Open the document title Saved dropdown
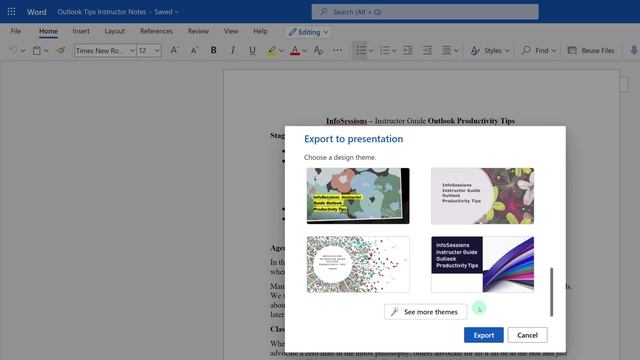The image size is (640, 360). pos(166,12)
